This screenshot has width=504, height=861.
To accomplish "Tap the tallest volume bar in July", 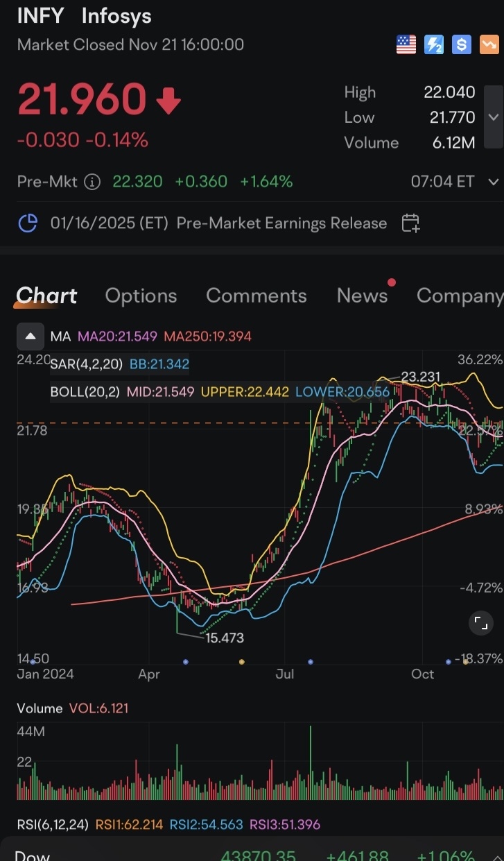I will [x=311, y=762].
